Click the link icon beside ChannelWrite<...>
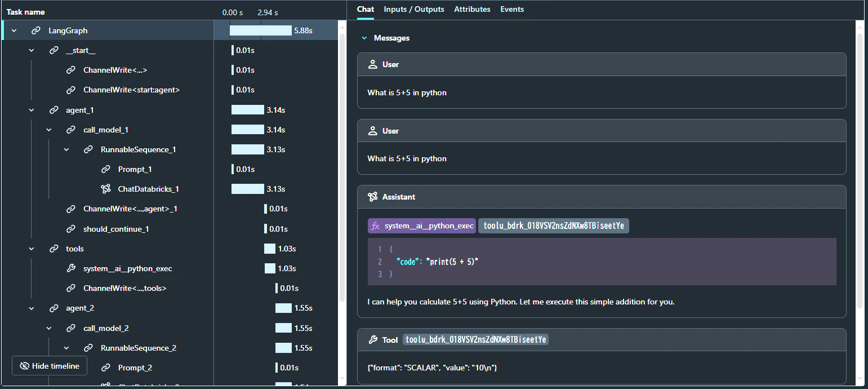The image size is (868, 389). (71, 70)
